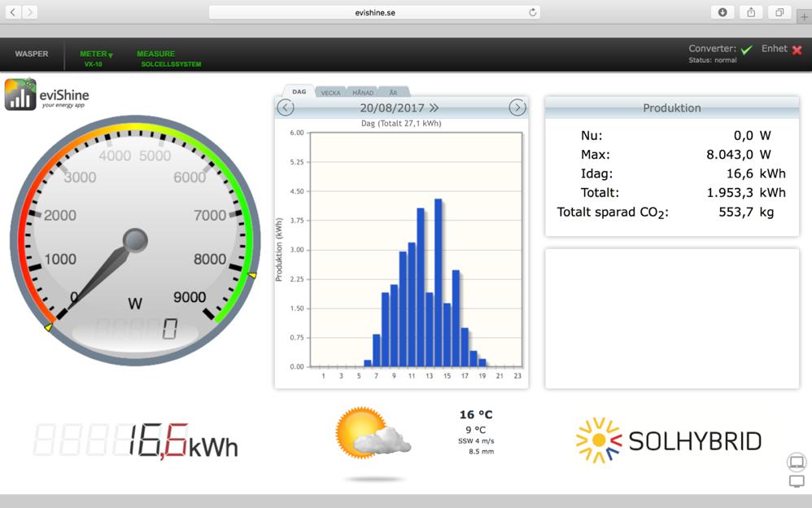Expand the METER VX-10 dropdown
This screenshot has height=508, width=812.
(96, 58)
